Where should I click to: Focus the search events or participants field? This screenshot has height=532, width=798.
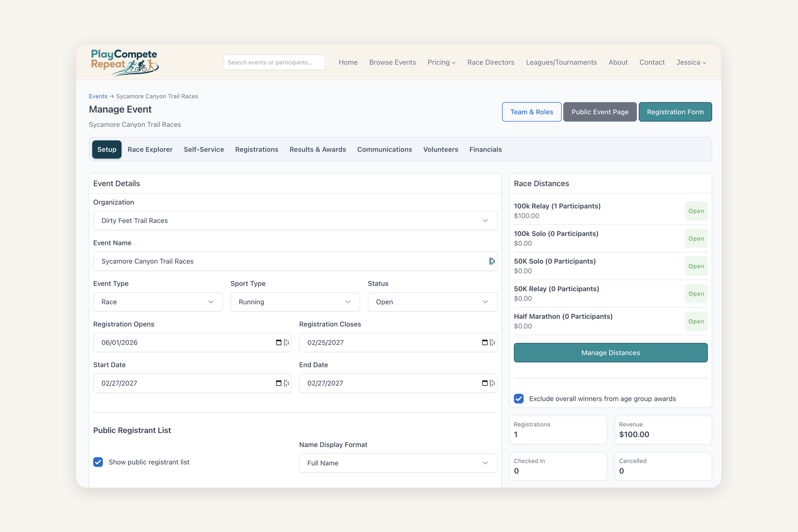tap(274, 63)
